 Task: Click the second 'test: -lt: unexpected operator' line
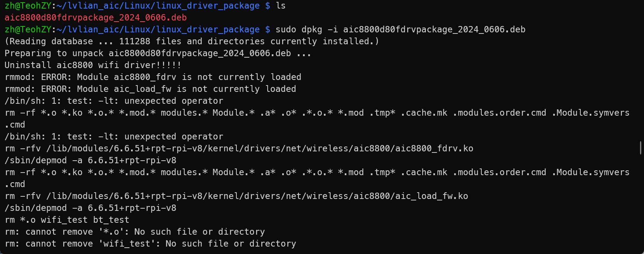[x=114, y=137]
